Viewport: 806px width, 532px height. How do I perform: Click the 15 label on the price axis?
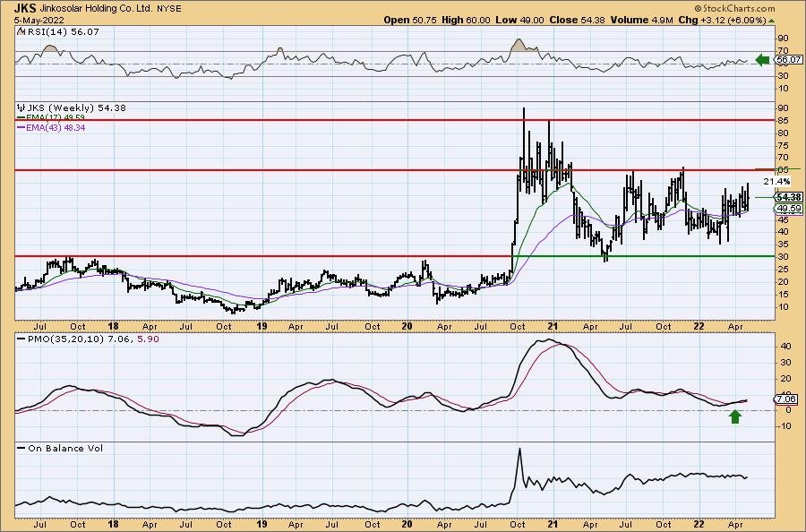click(784, 295)
